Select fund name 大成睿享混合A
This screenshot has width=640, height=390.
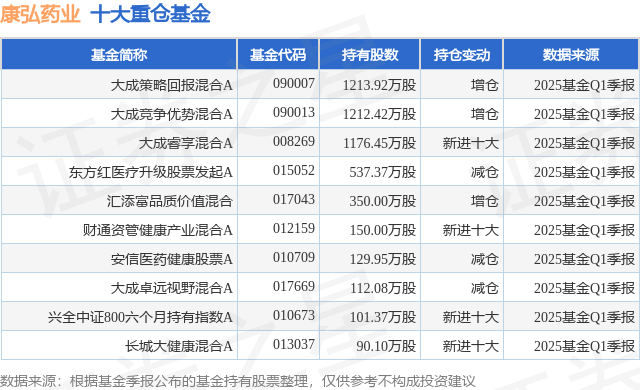(185, 143)
